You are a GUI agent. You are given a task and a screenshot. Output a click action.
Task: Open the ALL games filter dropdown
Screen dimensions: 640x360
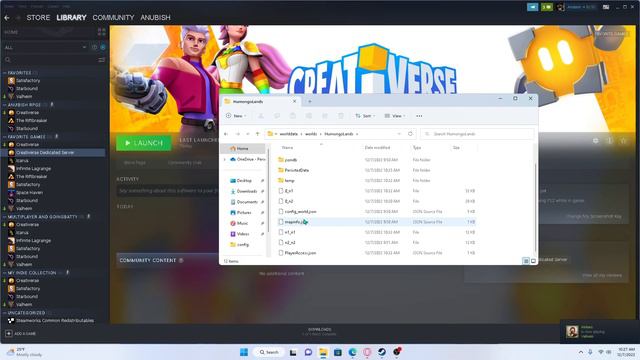[x=46, y=47]
